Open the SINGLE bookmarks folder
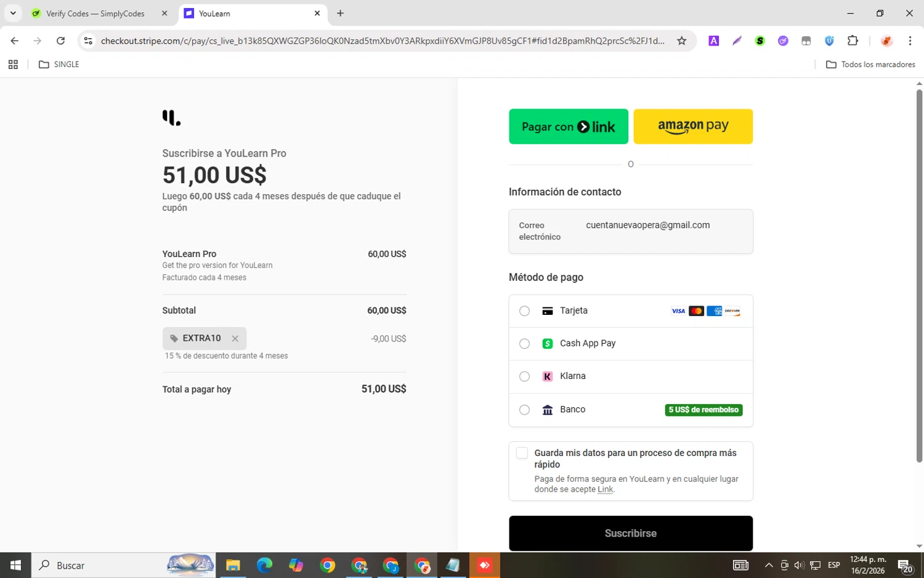The height and width of the screenshot is (578, 924). [59, 64]
